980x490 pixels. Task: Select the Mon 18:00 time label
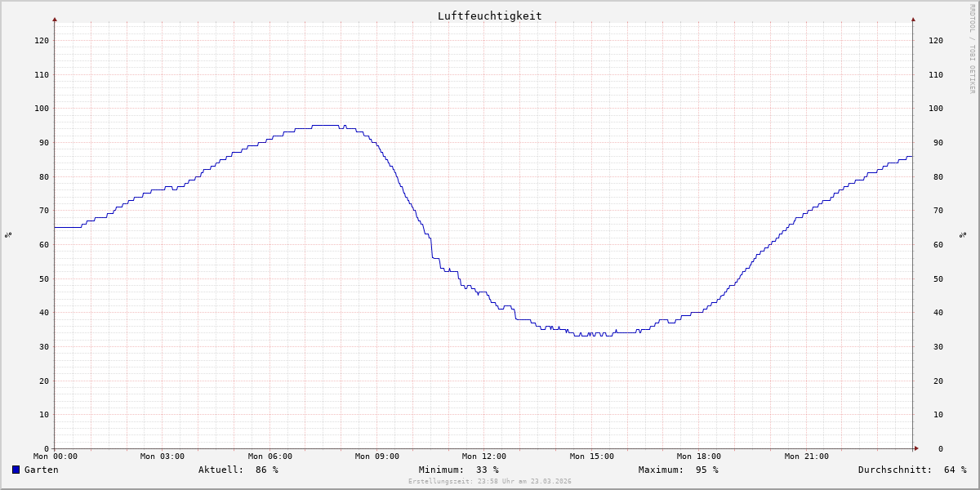698,457
